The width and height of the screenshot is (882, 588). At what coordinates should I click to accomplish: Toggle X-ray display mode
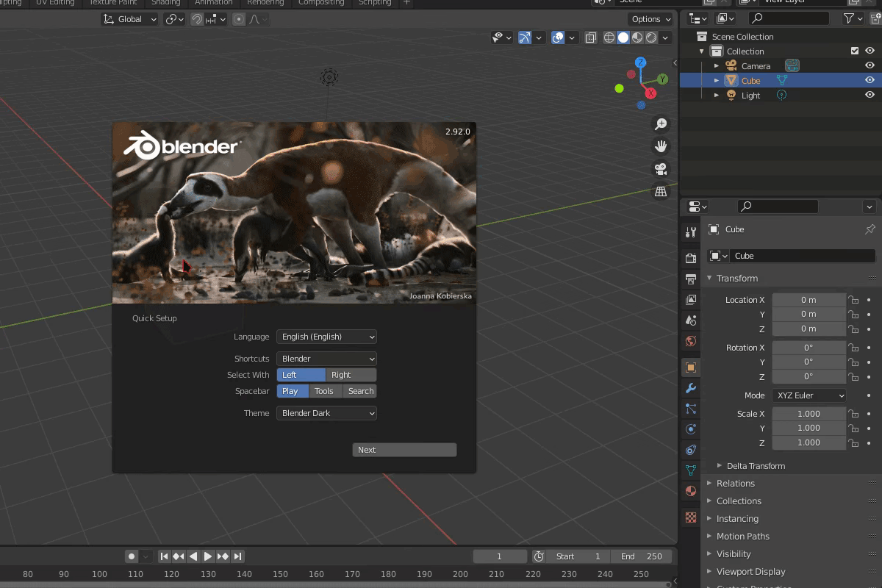590,37
